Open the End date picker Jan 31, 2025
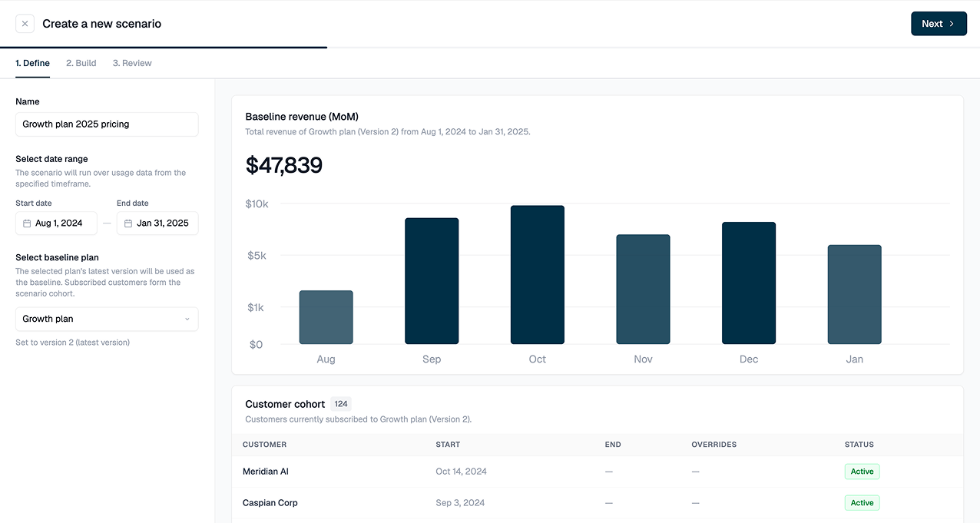980x523 pixels. coord(157,223)
